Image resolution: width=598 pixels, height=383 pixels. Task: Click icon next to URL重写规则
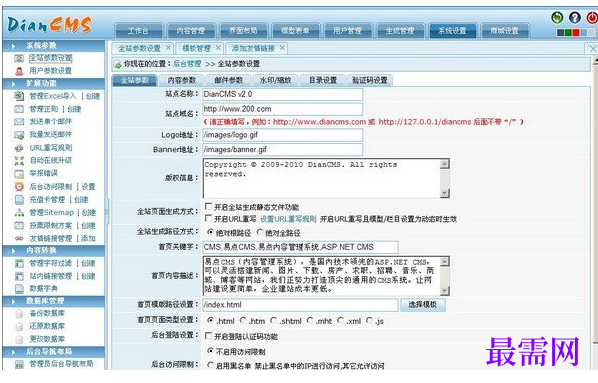tap(19, 148)
